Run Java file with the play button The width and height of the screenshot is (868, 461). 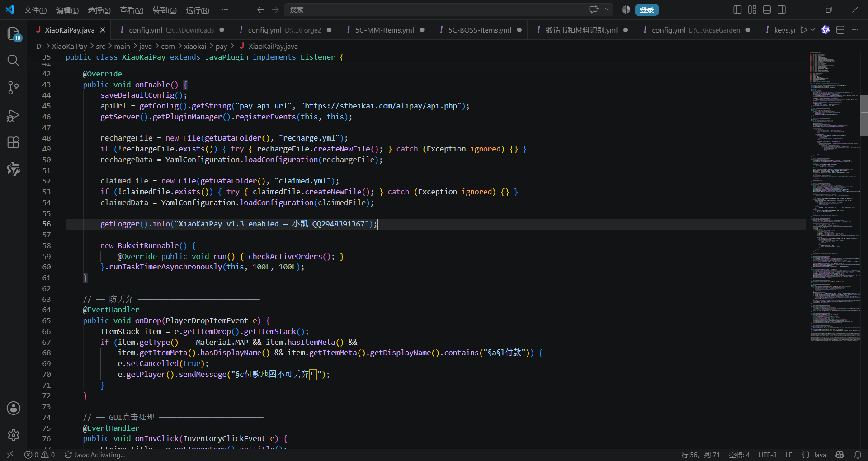803,30
